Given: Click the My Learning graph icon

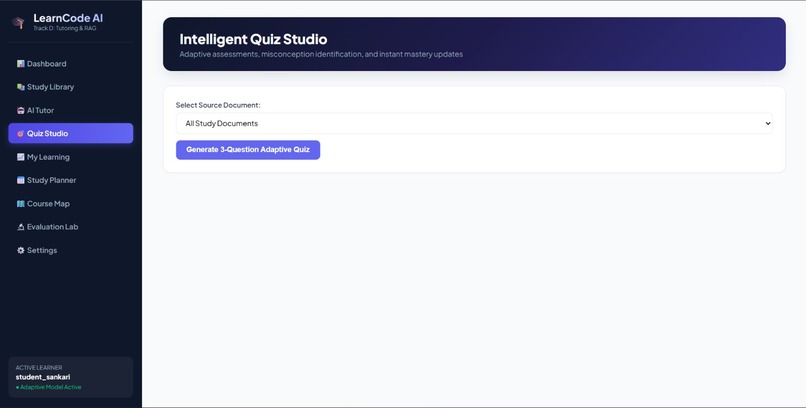Looking at the screenshot, I should (x=21, y=157).
